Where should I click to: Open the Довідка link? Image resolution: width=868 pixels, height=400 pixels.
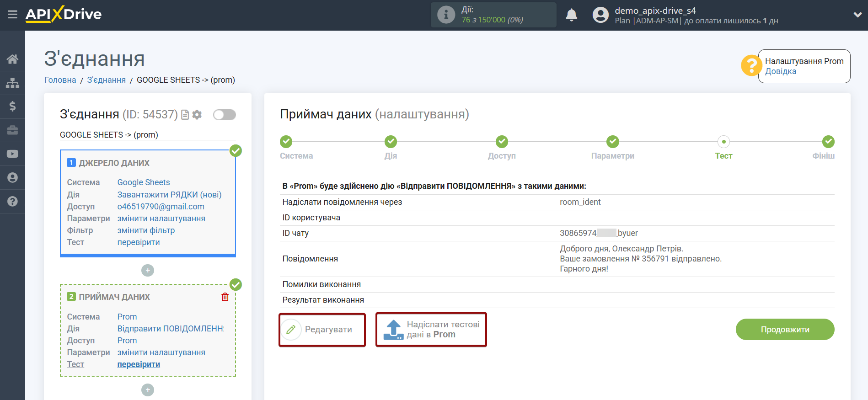click(x=781, y=71)
